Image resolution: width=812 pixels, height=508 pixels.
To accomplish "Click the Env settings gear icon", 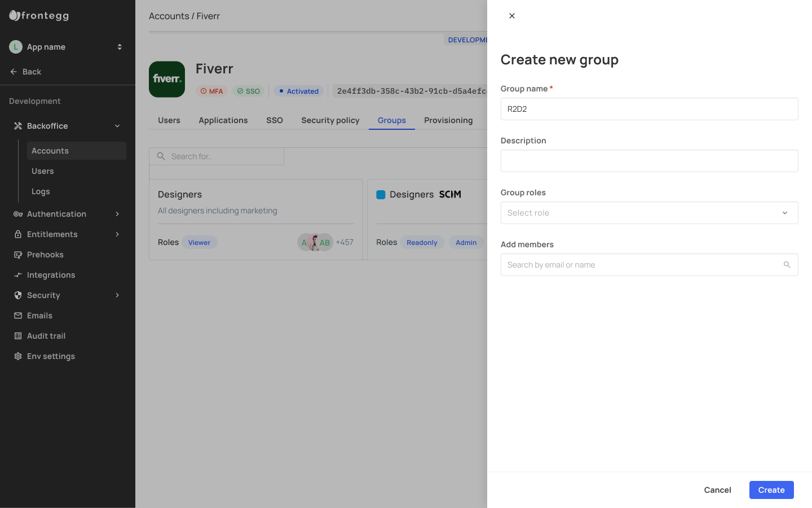I will pos(18,356).
